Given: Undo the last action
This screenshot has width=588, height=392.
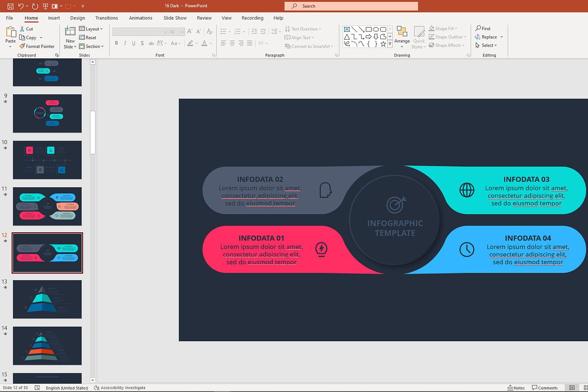Looking at the screenshot, I should [21, 6].
